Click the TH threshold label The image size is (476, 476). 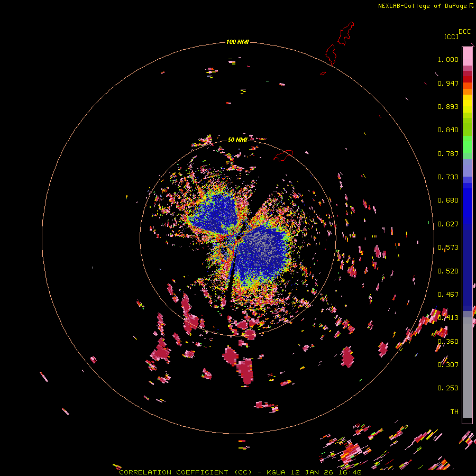pos(454,412)
